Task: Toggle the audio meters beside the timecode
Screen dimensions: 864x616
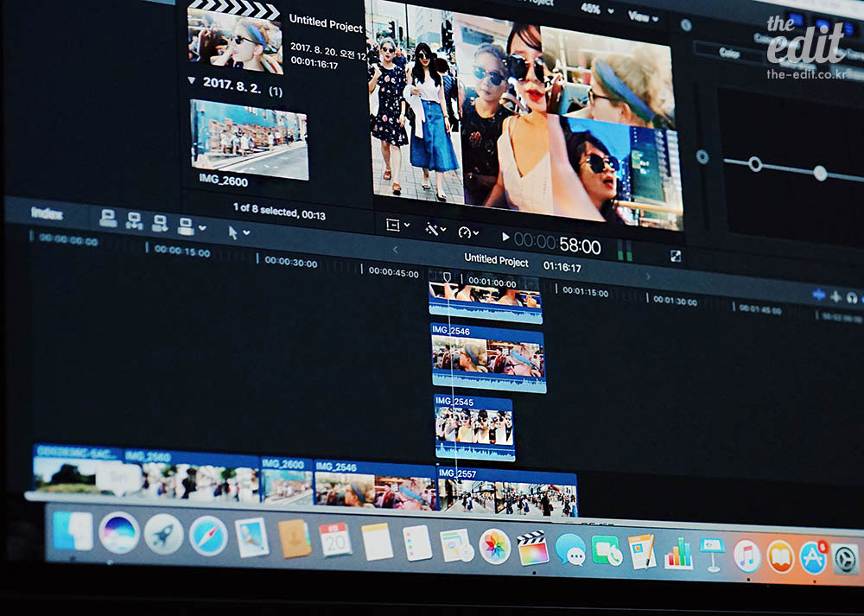Action: pos(625,251)
